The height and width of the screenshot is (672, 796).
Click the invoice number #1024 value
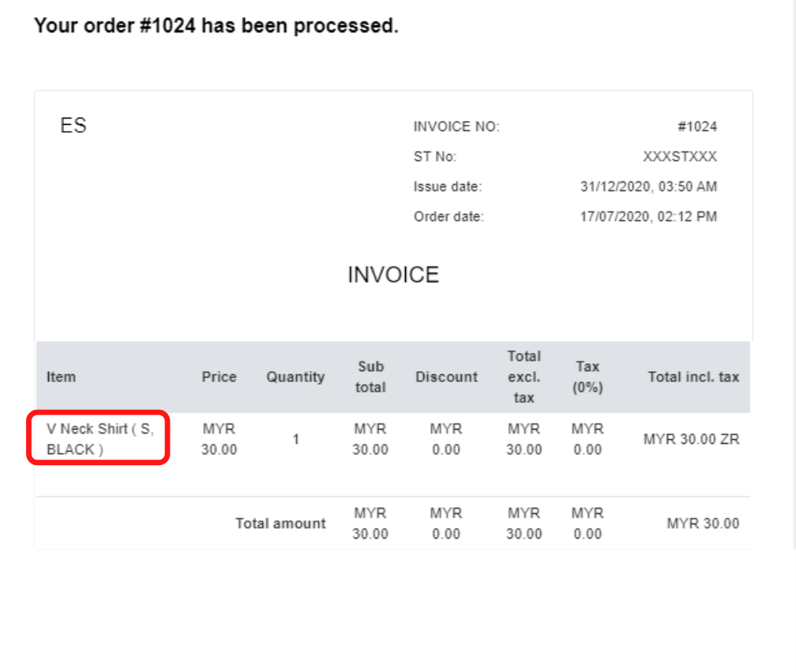point(697,126)
